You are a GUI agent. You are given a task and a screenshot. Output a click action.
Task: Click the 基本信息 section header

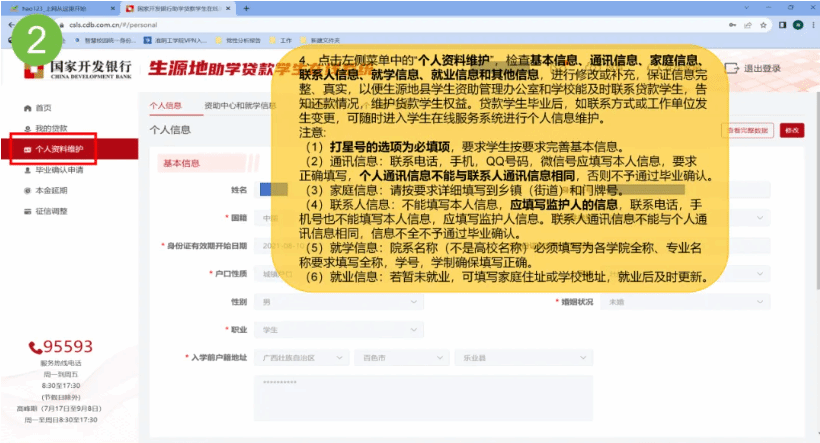point(181,163)
